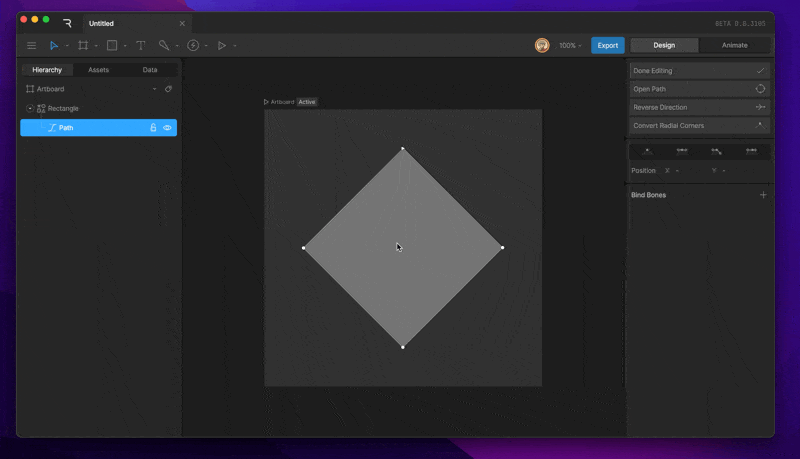This screenshot has height=459, width=800.
Task: Switch to the Data tab
Action: [x=150, y=70]
